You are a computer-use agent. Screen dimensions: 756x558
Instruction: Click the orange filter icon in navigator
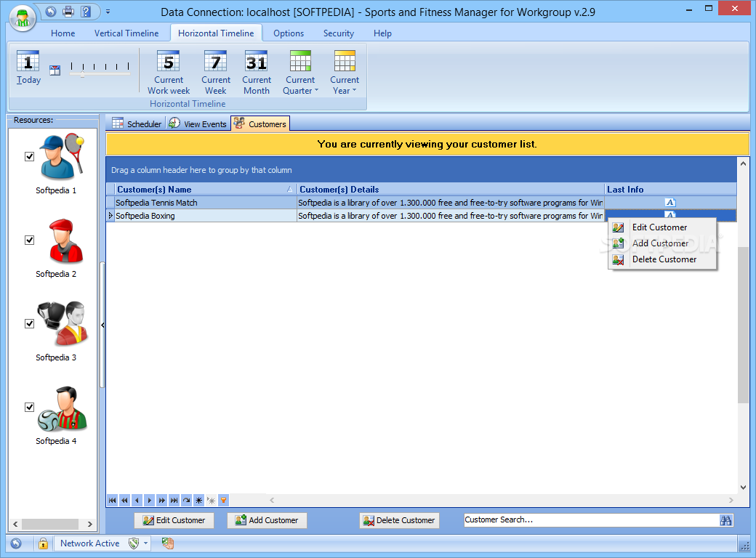click(224, 501)
